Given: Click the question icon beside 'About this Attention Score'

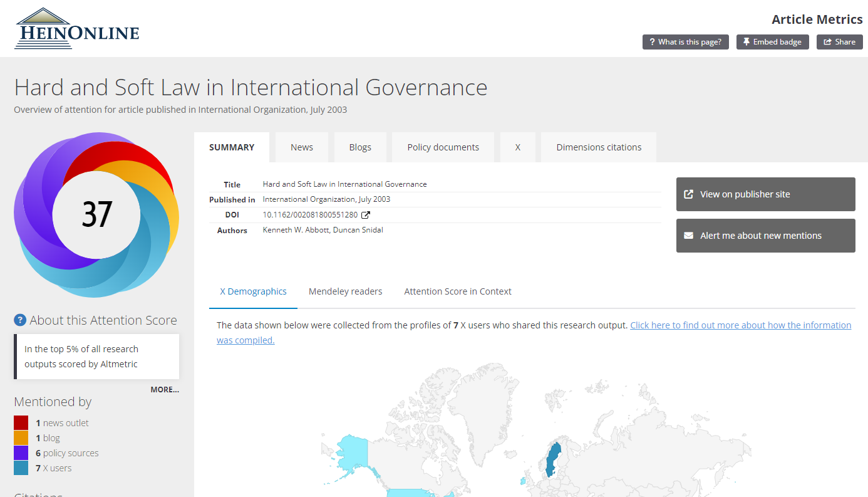Looking at the screenshot, I should (19, 320).
